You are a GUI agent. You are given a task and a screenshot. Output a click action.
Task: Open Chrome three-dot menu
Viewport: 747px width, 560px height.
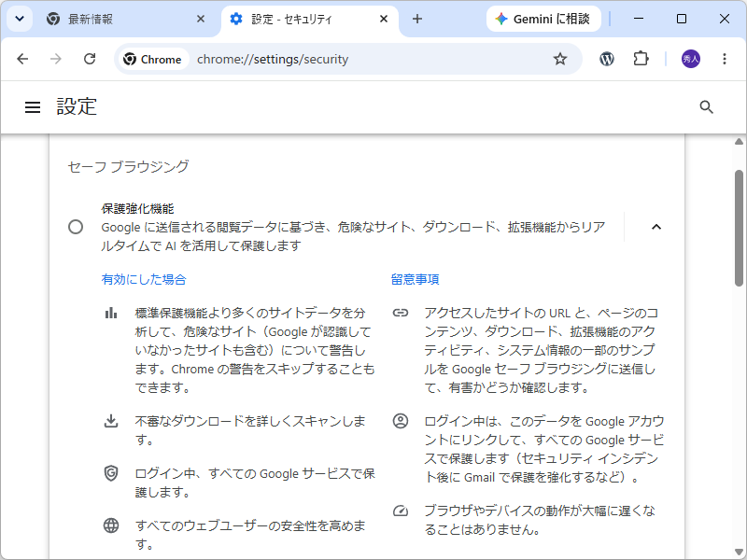(725, 59)
